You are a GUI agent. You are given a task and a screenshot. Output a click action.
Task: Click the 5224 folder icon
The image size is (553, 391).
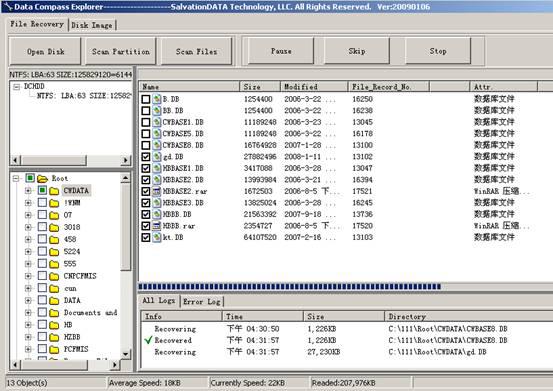[54, 252]
